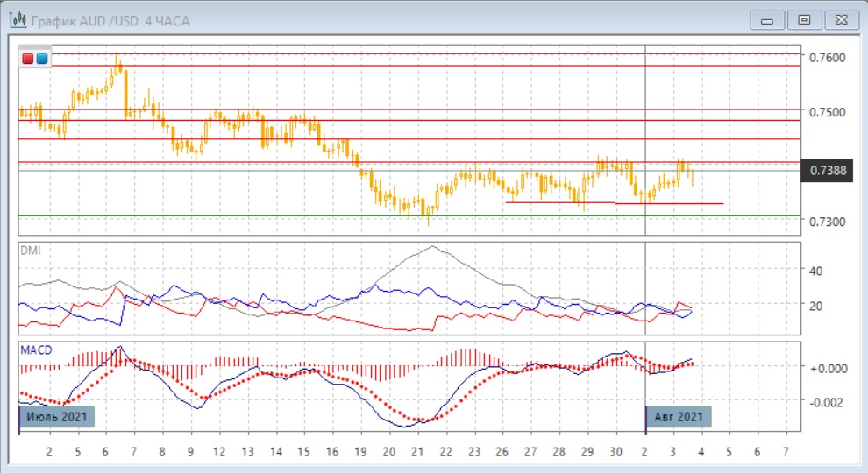Click the candlestick chart icon in title bar
This screenshot has height=473, width=868.
pyautogui.click(x=16, y=19)
